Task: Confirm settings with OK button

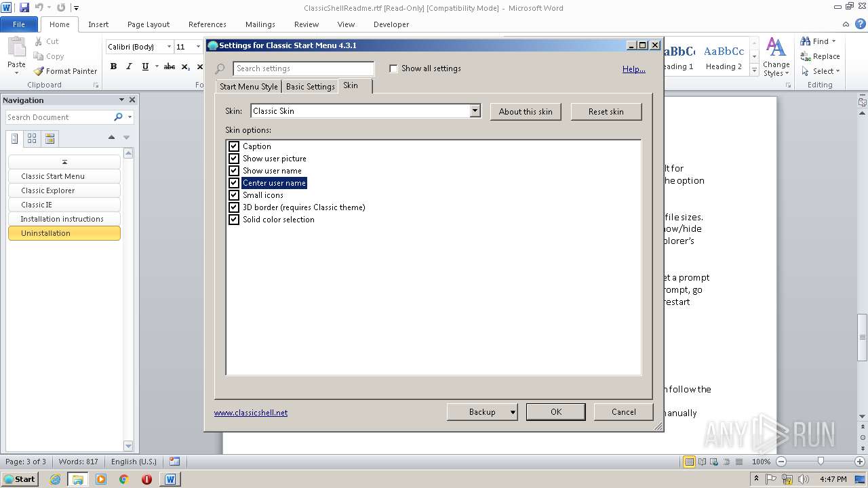Action: 556,412
